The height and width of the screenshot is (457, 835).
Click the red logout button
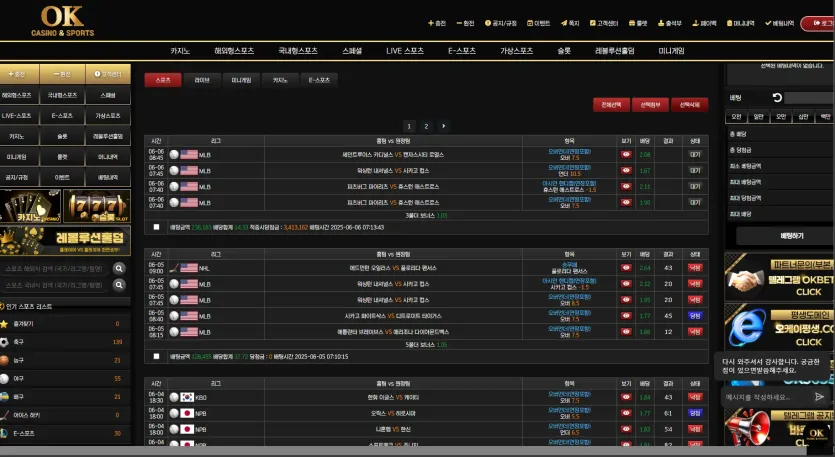tap(819, 23)
